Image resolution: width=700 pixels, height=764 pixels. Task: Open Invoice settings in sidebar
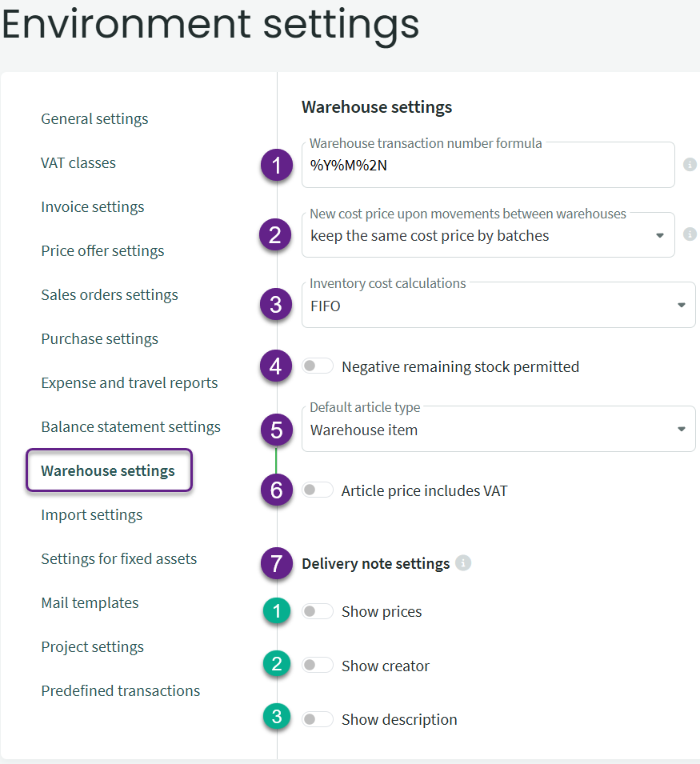[x=93, y=206]
